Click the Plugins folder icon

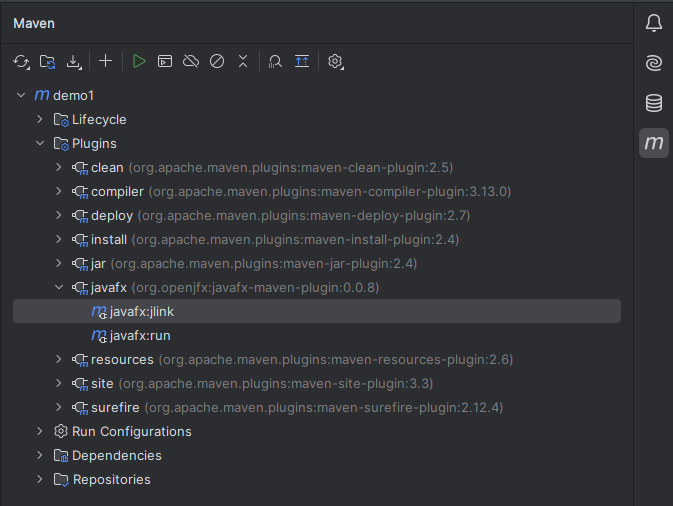tap(61, 144)
